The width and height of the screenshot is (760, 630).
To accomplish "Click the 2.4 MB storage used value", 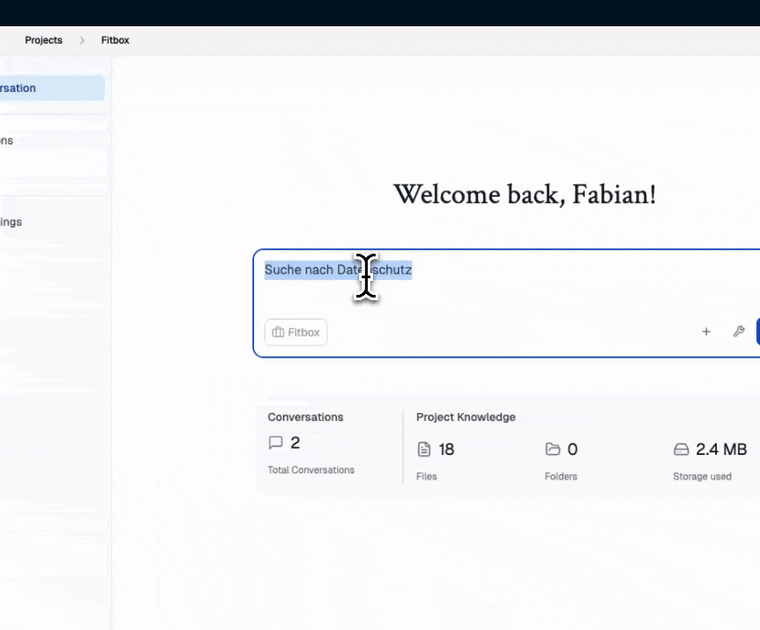I will (x=721, y=450).
